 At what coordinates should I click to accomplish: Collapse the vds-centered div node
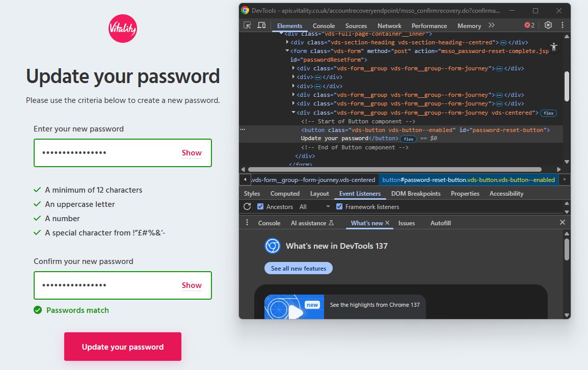point(293,112)
